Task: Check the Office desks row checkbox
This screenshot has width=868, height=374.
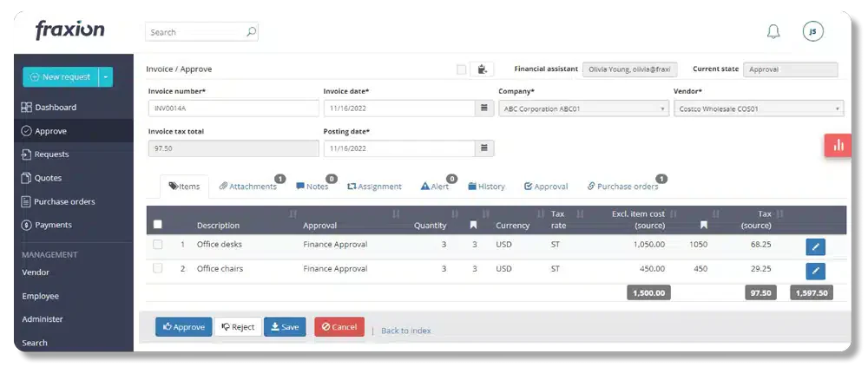Action: tap(158, 245)
